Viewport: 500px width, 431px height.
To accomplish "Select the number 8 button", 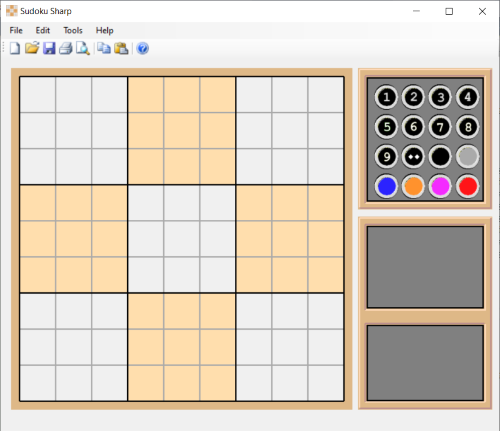I will click(468, 127).
